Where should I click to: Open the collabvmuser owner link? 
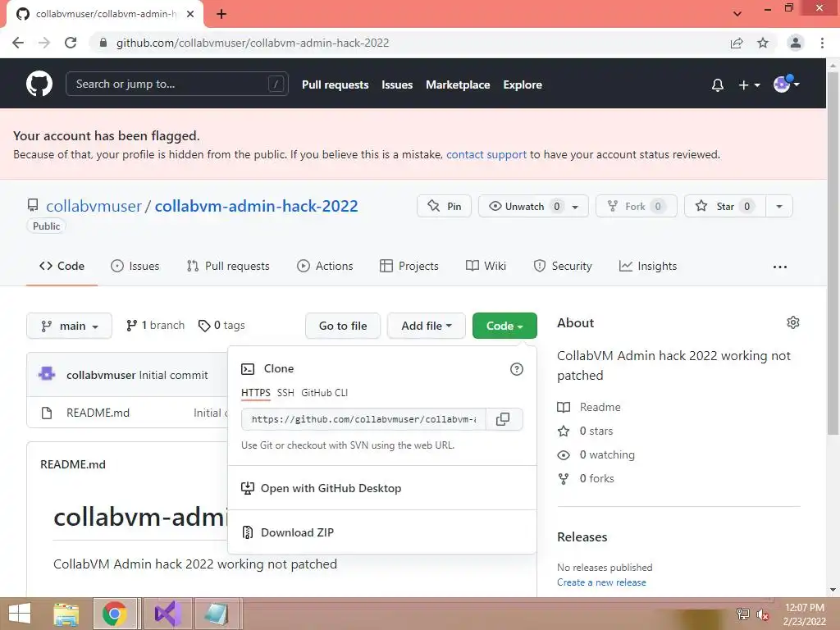point(94,206)
